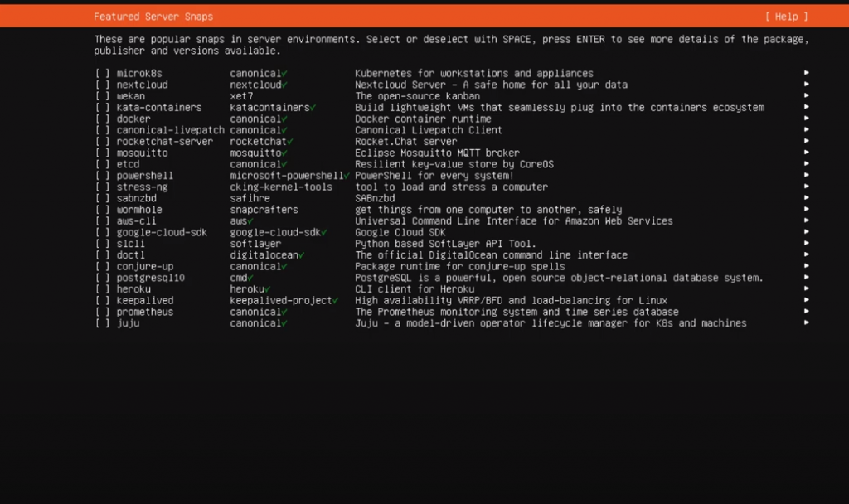
Task: Select the nextcloud snap checkbox
Action: tap(102, 85)
